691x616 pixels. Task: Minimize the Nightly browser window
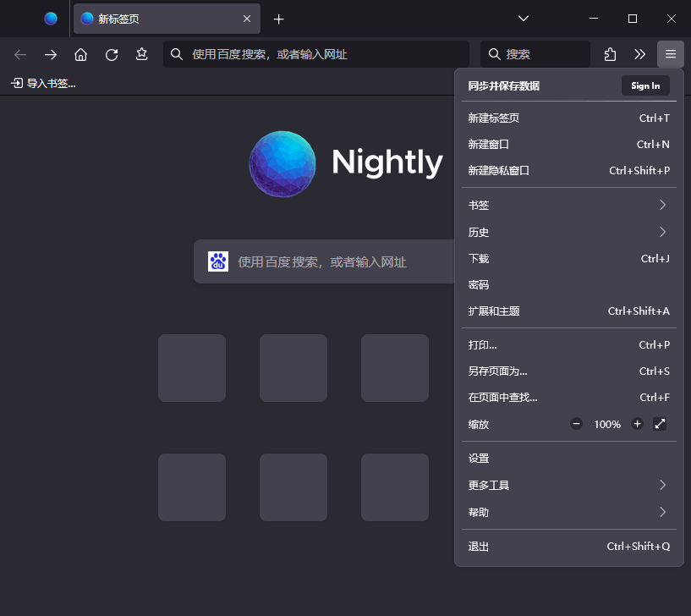click(593, 19)
